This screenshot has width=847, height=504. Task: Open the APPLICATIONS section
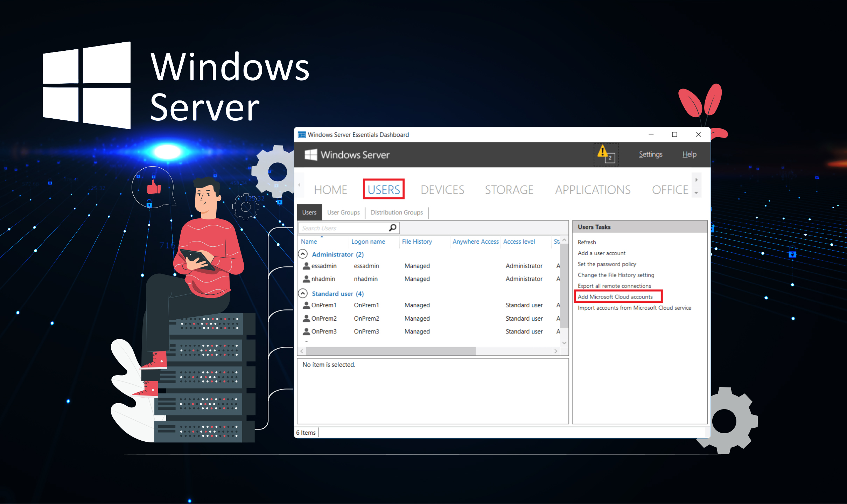tap(593, 190)
